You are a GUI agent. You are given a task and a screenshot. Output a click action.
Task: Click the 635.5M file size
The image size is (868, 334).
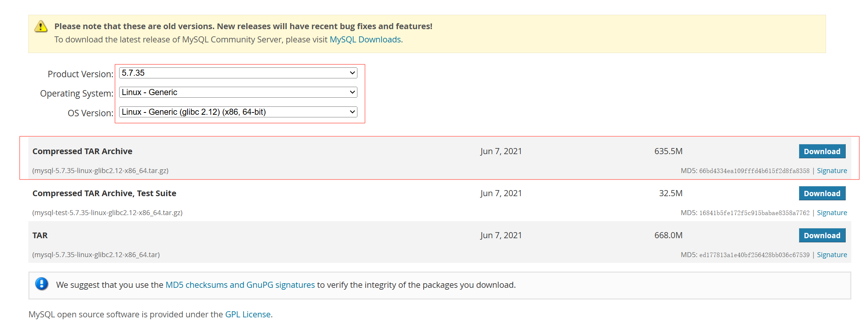click(x=668, y=151)
